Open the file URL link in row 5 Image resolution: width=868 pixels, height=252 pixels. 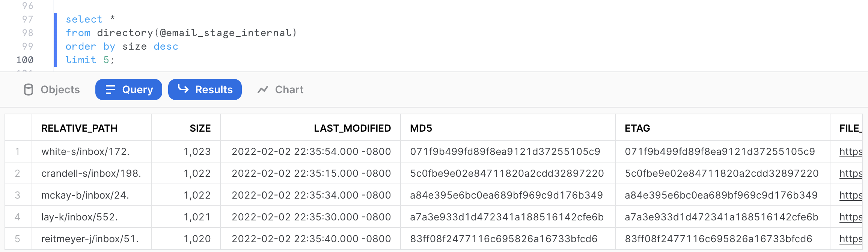tap(850, 239)
